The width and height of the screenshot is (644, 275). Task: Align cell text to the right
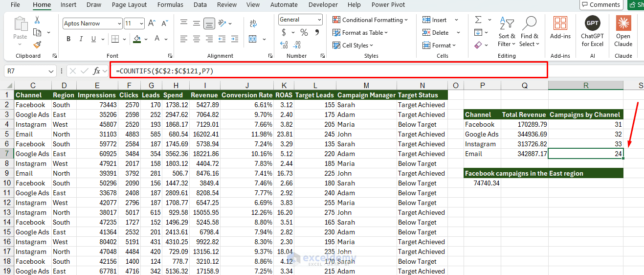pyautogui.click(x=209, y=39)
